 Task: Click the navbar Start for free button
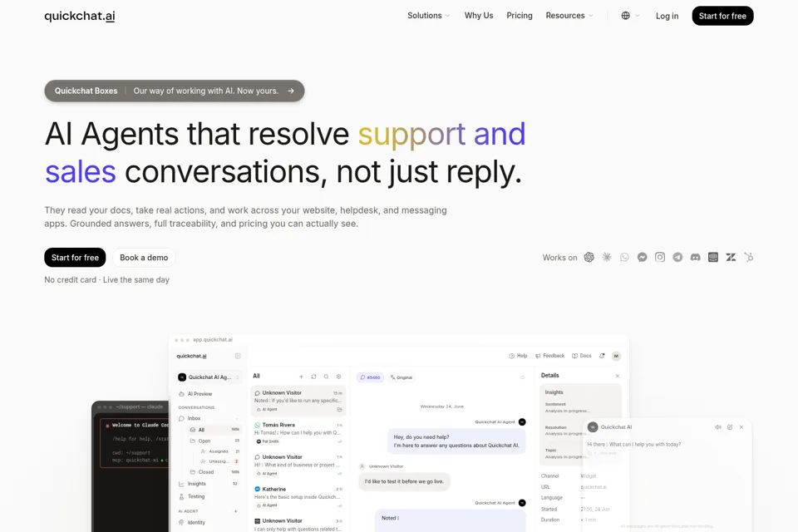pos(722,16)
